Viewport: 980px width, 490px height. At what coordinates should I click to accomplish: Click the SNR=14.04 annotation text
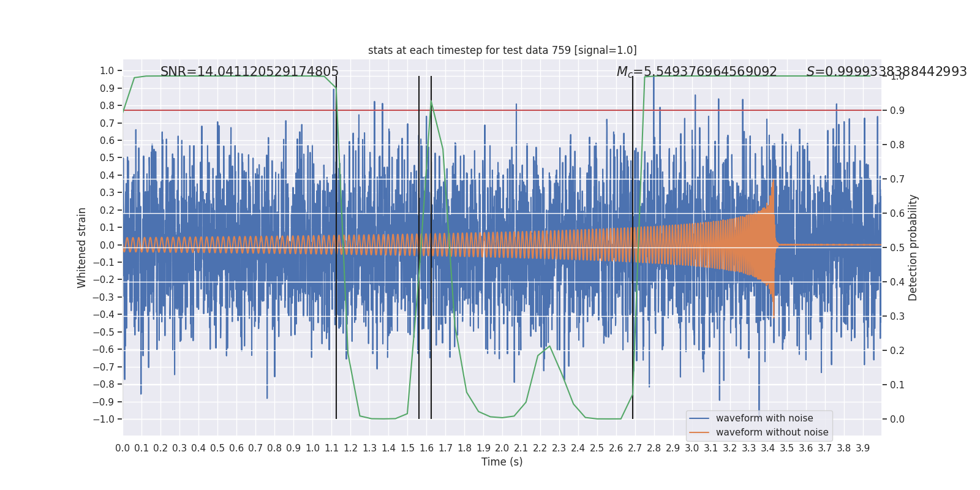pos(249,72)
